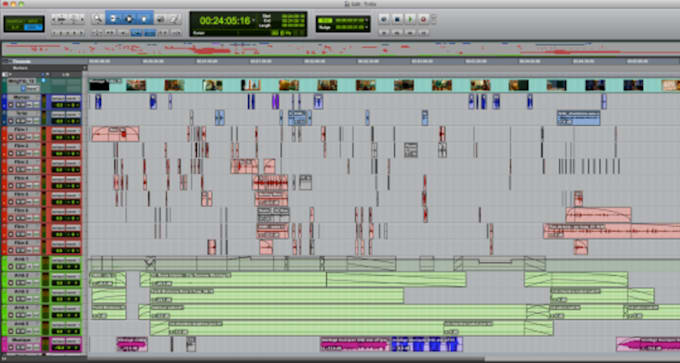The width and height of the screenshot is (680, 363).
Task: Select the Pencil tool
Action: click(174, 19)
